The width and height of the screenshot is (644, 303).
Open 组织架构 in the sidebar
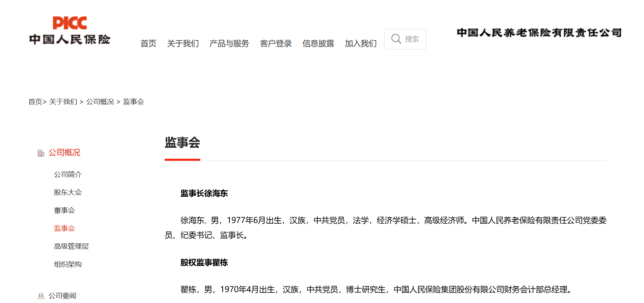pyautogui.click(x=68, y=264)
